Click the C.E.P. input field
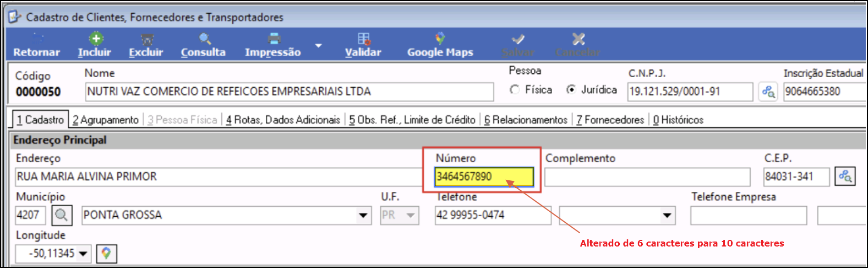This screenshot has width=868, height=268. [x=796, y=177]
